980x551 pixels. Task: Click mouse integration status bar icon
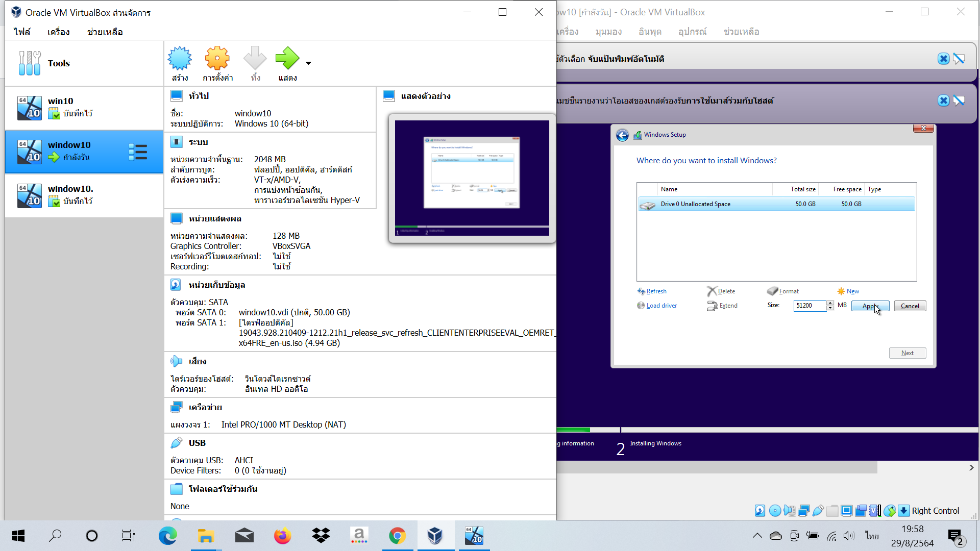(890, 511)
